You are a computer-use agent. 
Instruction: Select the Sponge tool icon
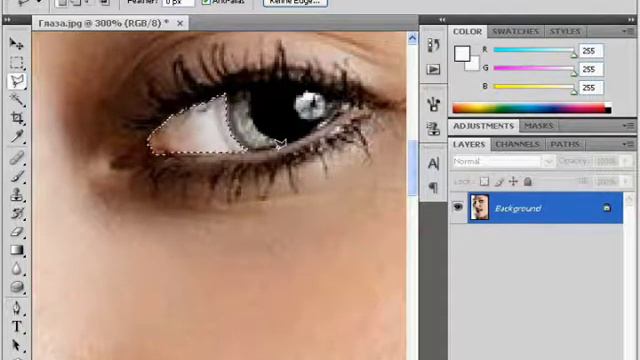tap(17, 287)
